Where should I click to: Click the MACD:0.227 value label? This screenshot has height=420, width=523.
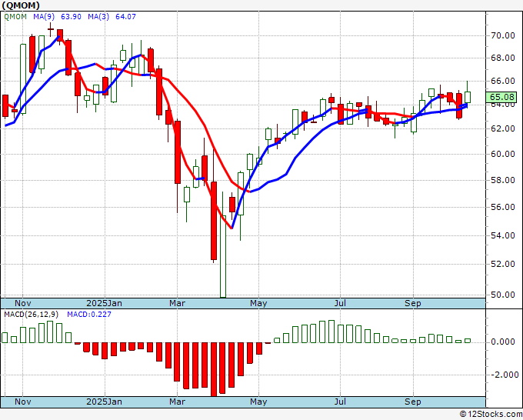[89, 315]
